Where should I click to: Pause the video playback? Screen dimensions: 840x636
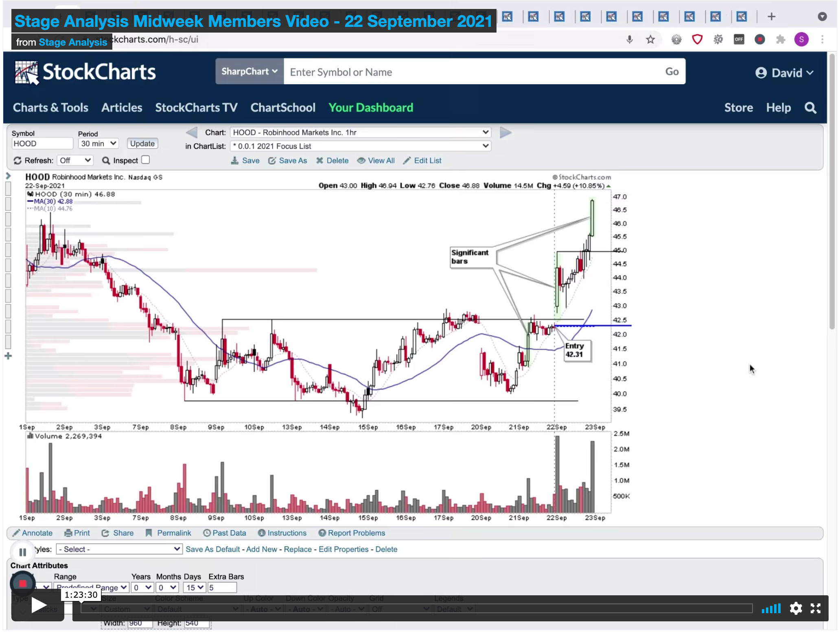tap(23, 553)
